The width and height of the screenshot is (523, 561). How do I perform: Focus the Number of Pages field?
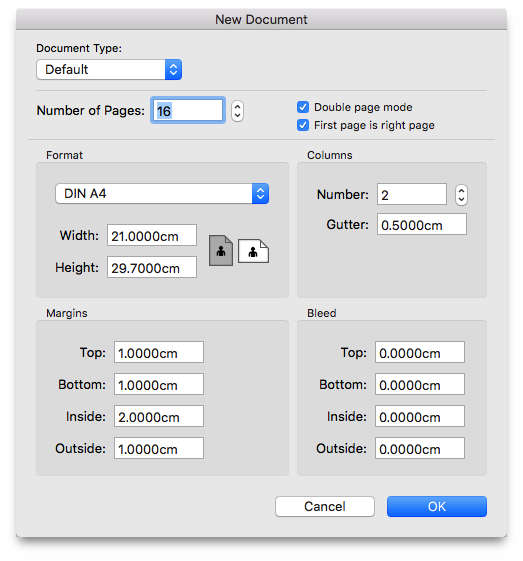click(x=188, y=110)
